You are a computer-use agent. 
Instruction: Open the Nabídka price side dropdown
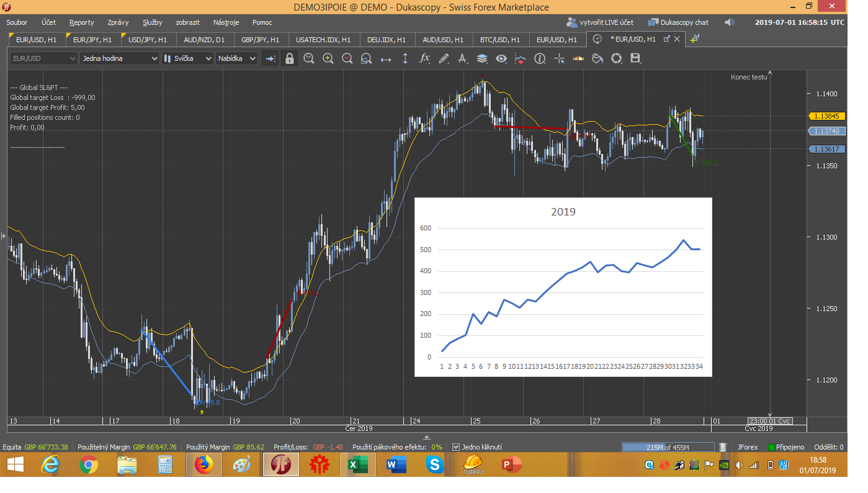[x=236, y=58]
